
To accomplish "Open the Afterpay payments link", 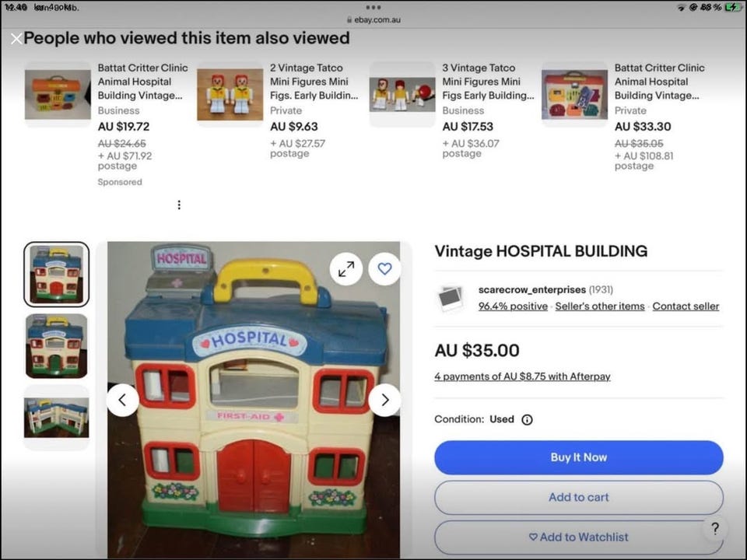I will click(522, 376).
